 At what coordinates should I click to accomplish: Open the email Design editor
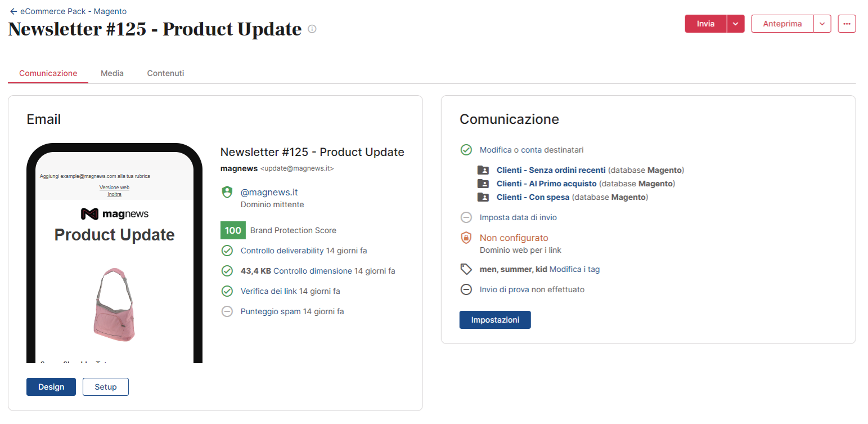51,387
